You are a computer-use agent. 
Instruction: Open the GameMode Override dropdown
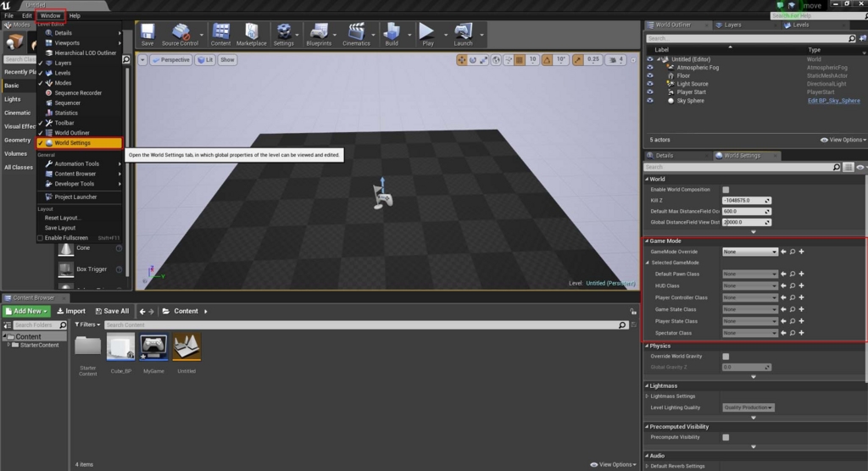pyautogui.click(x=749, y=252)
